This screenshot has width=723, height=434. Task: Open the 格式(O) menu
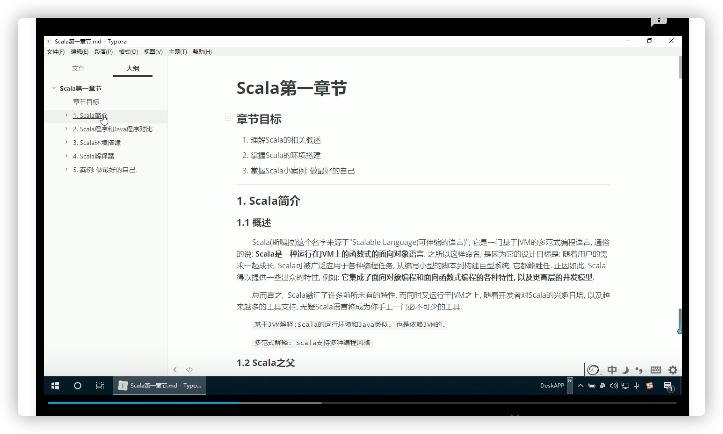(x=128, y=52)
